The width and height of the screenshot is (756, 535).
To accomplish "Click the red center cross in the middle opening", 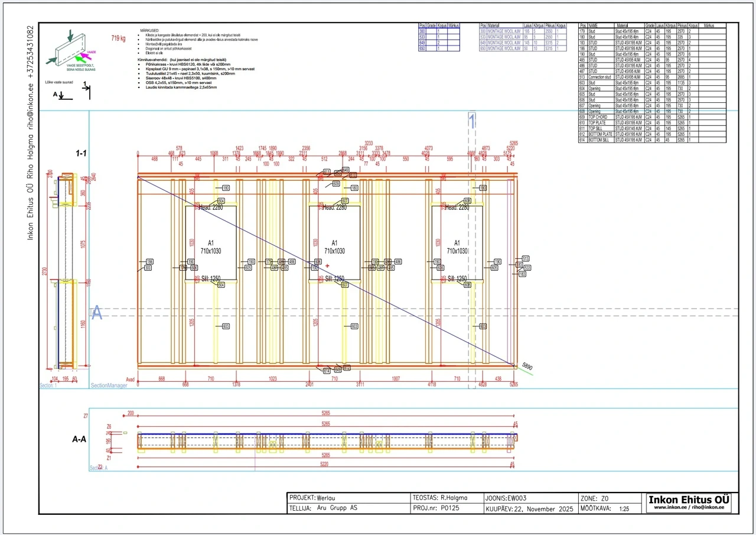I will tap(327, 266).
